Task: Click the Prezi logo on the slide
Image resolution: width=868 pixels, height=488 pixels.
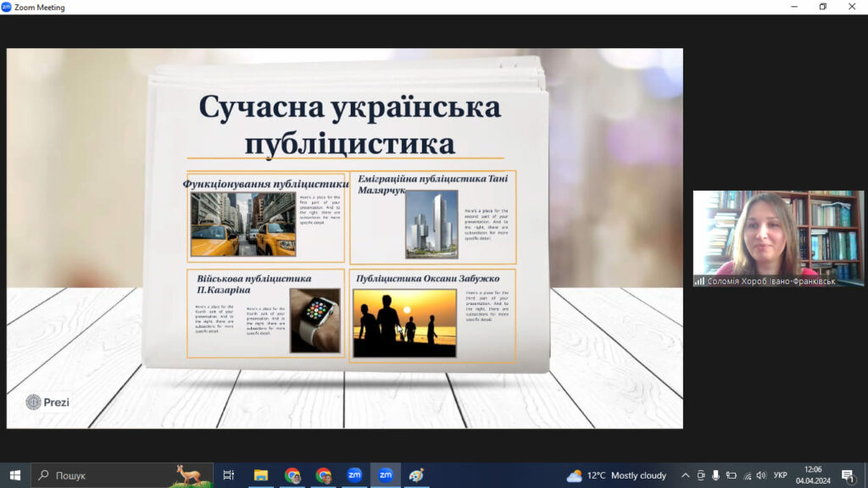Action: coord(47,402)
